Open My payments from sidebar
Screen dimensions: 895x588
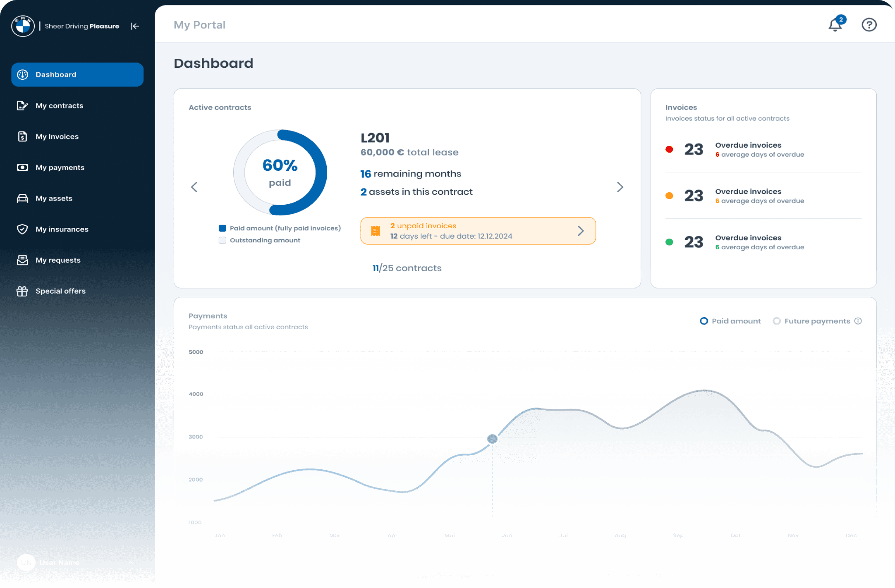point(60,167)
